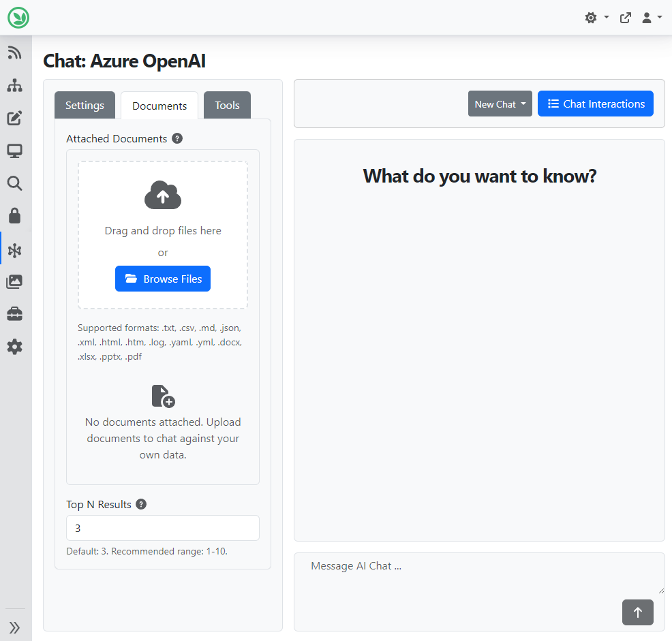Expand the sidebar with double chevron
672x641 pixels.
(14, 628)
